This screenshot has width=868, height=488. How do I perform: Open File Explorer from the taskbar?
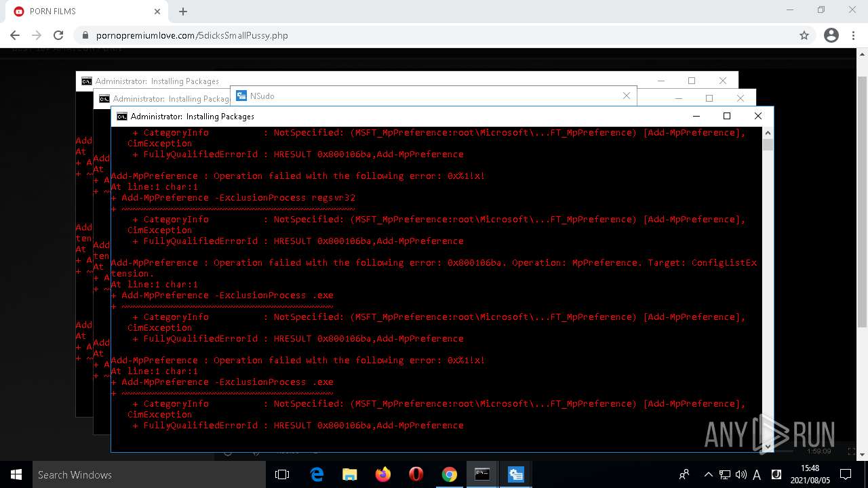(349, 474)
